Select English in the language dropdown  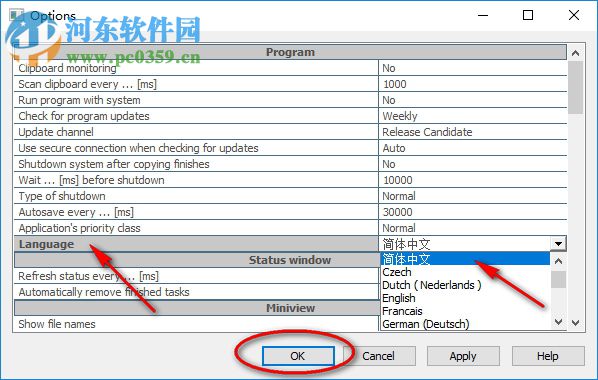point(465,298)
